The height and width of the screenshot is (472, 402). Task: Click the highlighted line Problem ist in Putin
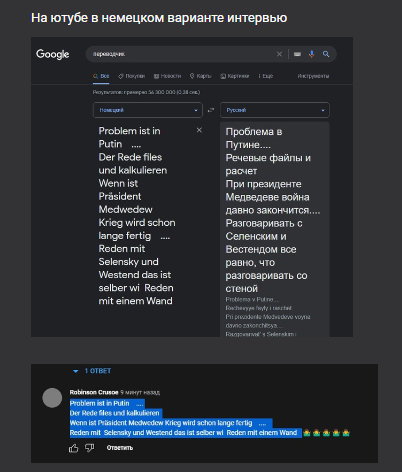(x=107, y=403)
